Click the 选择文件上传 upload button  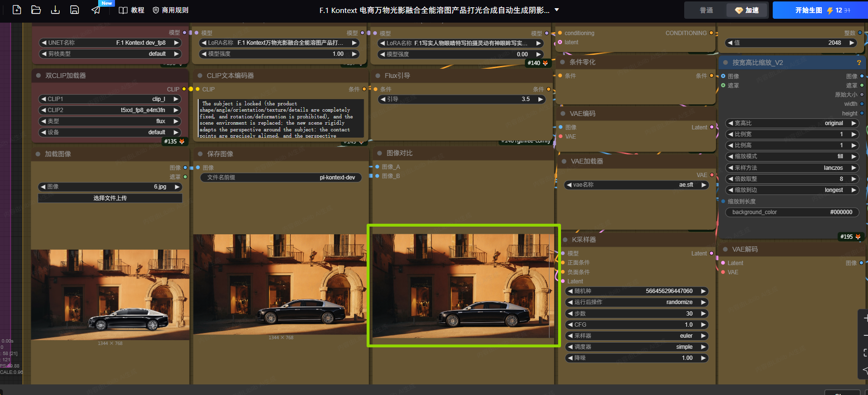tap(110, 198)
